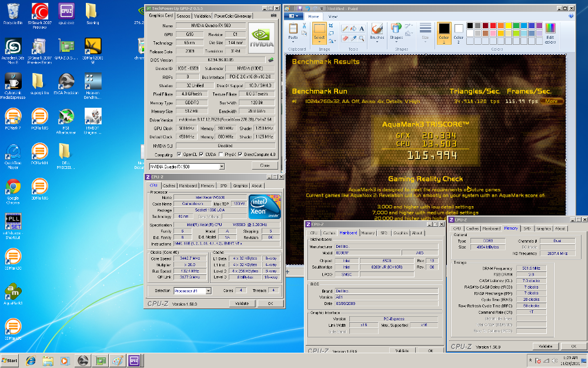Open the Paint file menu button
This screenshot has height=368, width=588.
point(293,16)
